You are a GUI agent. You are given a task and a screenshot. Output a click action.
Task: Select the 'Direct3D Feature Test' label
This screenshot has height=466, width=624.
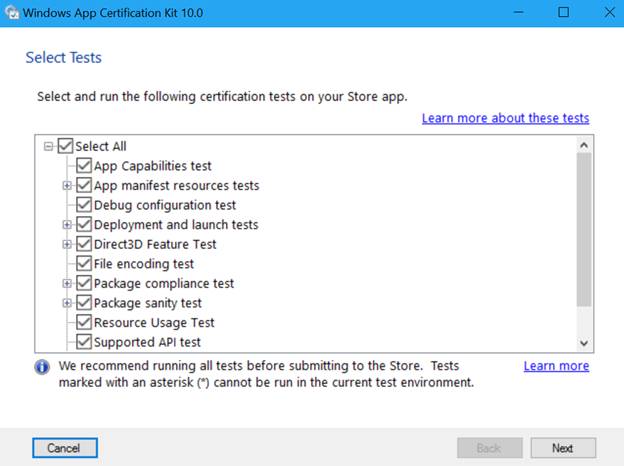click(x=155, y=244)
